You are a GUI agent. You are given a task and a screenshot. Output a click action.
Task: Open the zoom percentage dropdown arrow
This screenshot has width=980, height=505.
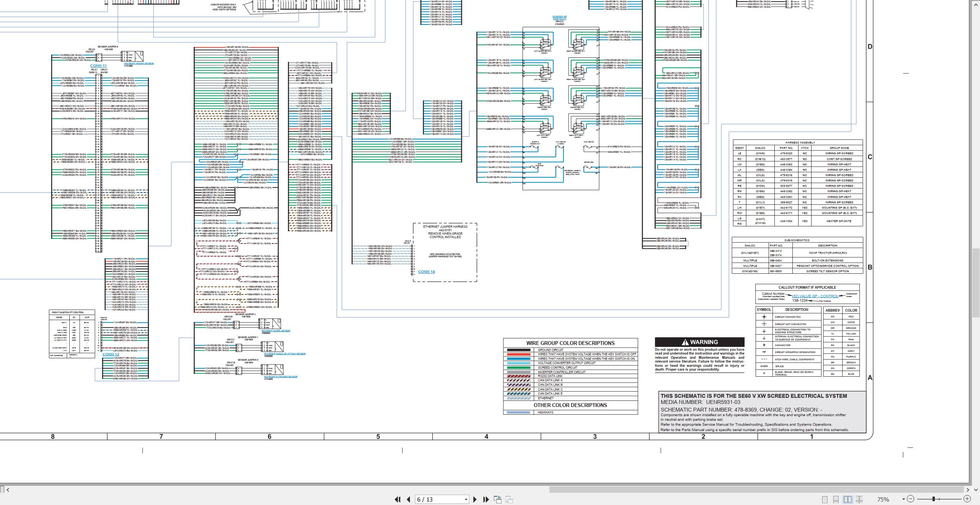(x=903, y=499)
